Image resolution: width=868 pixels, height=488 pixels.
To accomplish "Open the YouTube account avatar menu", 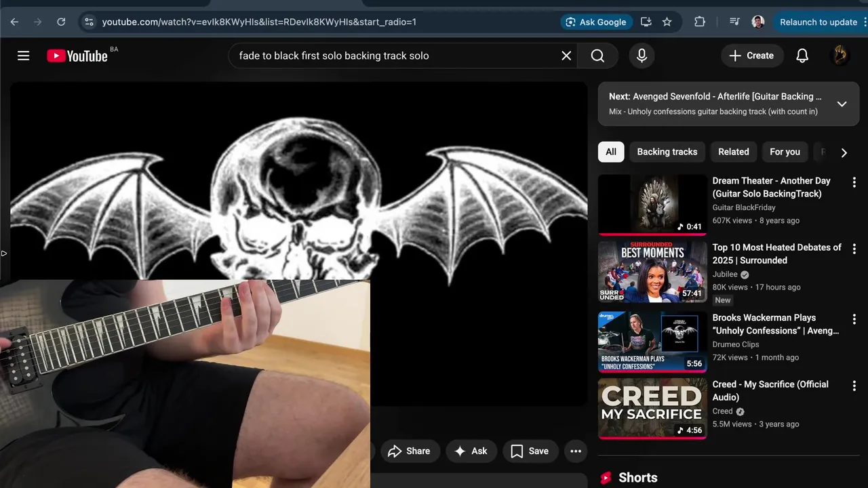I will point(840,56).
